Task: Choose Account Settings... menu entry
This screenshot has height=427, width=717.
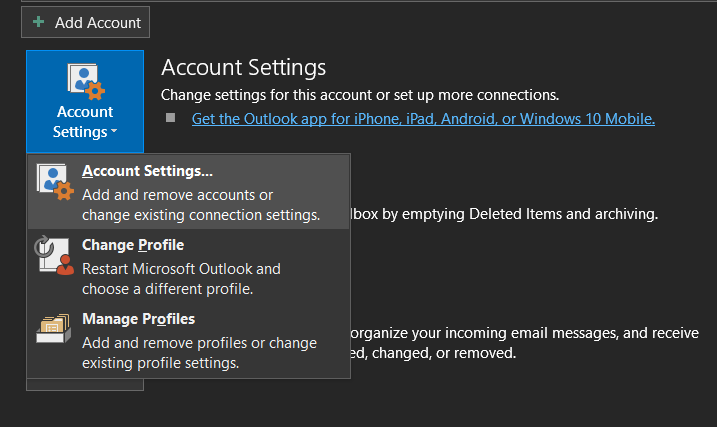Action: (x=189, y=192)
